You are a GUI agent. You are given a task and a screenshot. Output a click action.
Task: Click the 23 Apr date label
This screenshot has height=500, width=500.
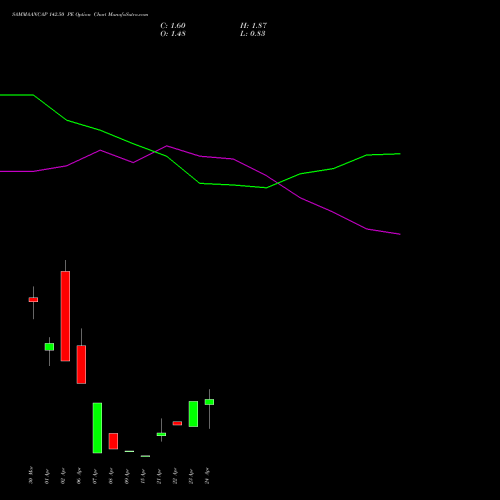coord(191,476)
